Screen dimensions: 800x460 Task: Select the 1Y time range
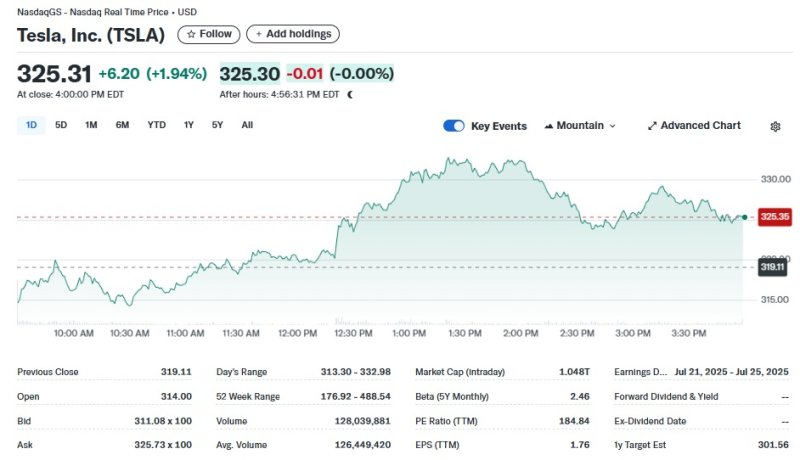click(x=188, y=125)
